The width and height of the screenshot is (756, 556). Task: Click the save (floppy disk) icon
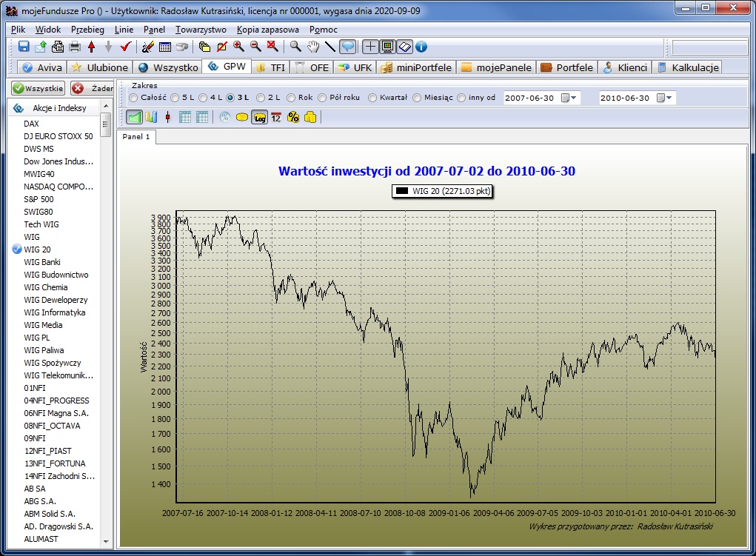tap(24, 47)
